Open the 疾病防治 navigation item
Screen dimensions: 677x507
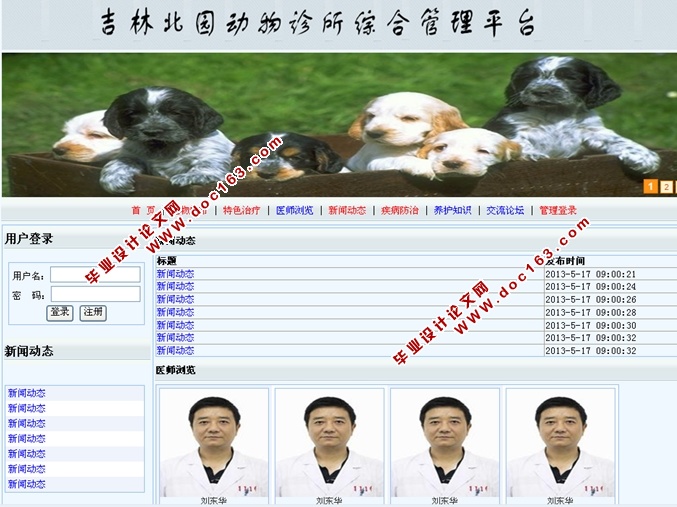click(400, 210)
